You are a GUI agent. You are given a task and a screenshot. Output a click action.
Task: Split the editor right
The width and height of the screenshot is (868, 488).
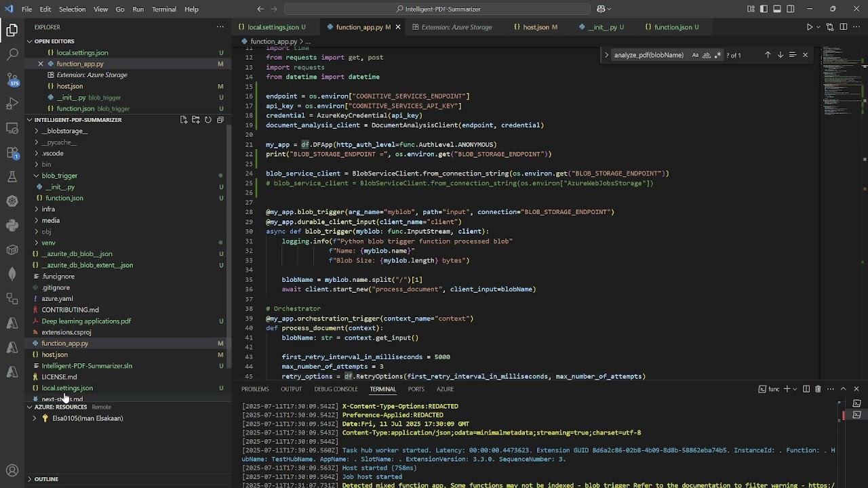pyautogui.click(x=844, y=27)
